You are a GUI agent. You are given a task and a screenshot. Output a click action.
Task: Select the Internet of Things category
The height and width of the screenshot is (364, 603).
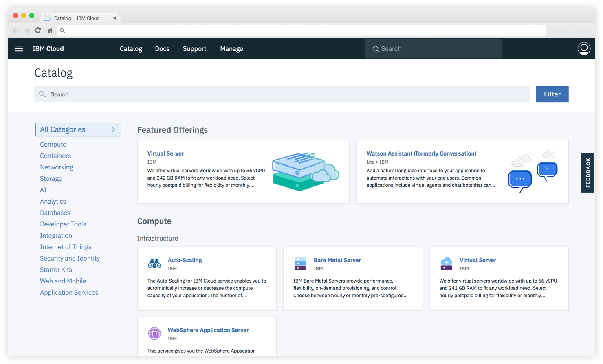(x=66, y=247)
